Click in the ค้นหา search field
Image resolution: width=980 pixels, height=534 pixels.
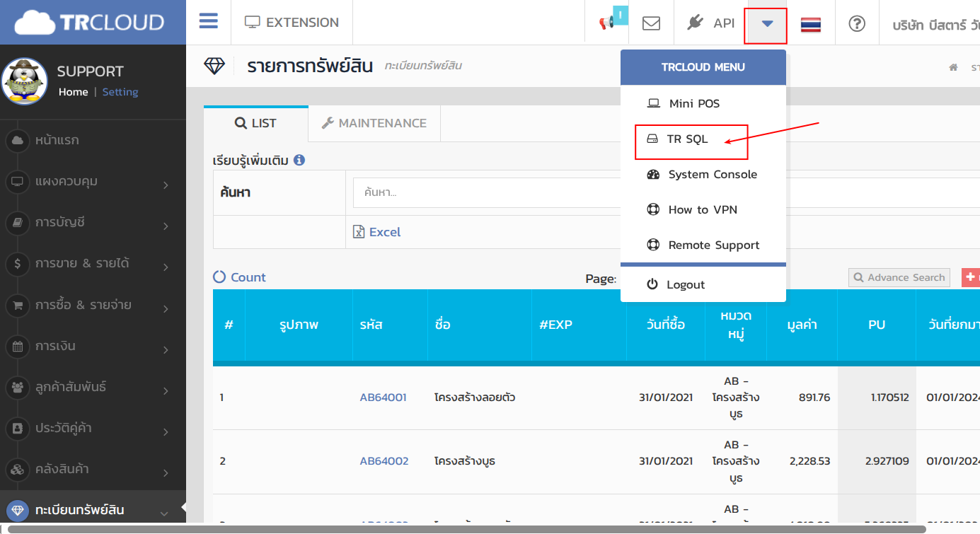click(488, 192)
